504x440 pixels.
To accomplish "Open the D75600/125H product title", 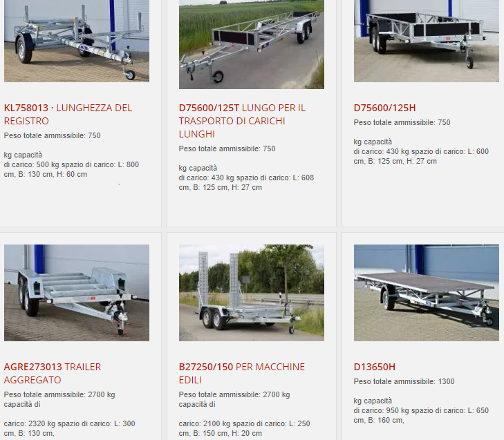I will click(x=384, y=108).
